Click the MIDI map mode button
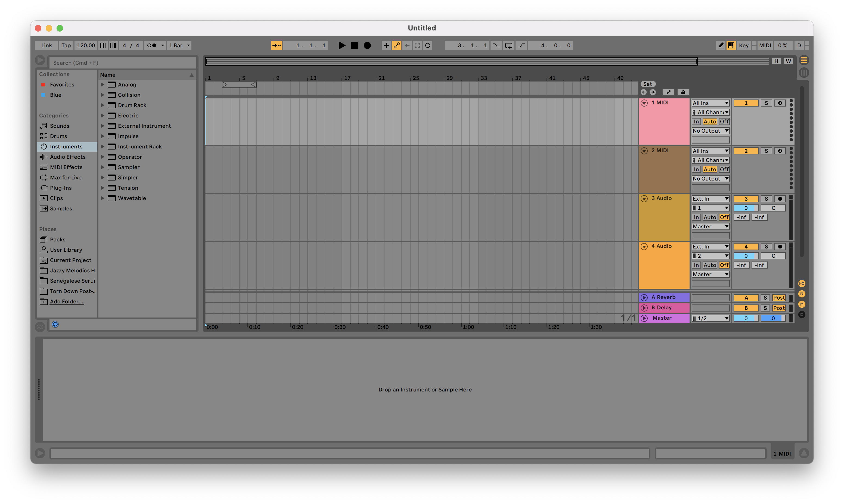 click(765, 45)
